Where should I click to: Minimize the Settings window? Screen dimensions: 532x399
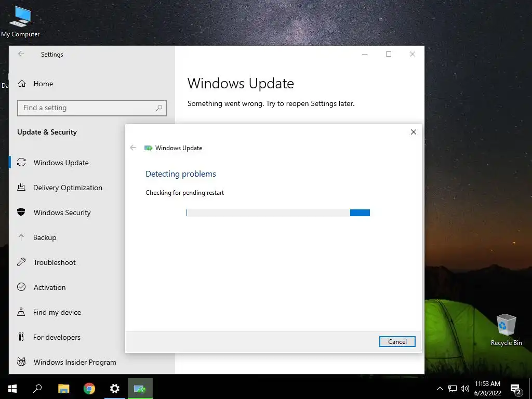tap(365, 54)
